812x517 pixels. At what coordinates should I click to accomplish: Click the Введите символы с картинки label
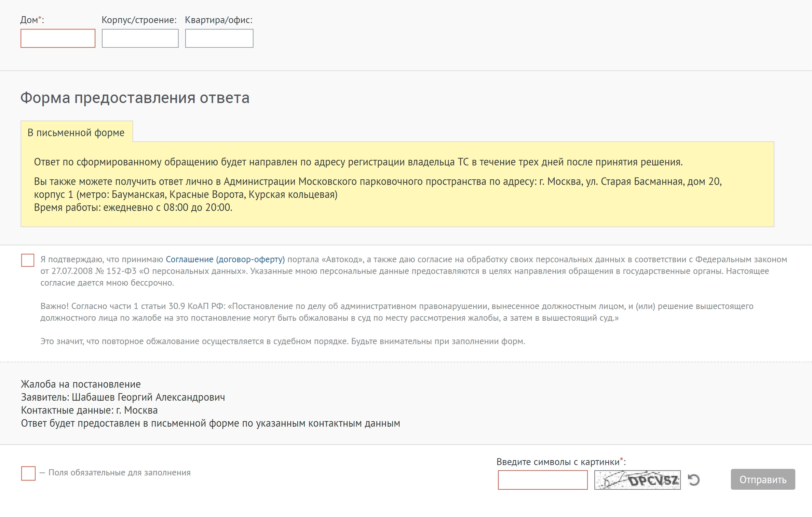561,462
